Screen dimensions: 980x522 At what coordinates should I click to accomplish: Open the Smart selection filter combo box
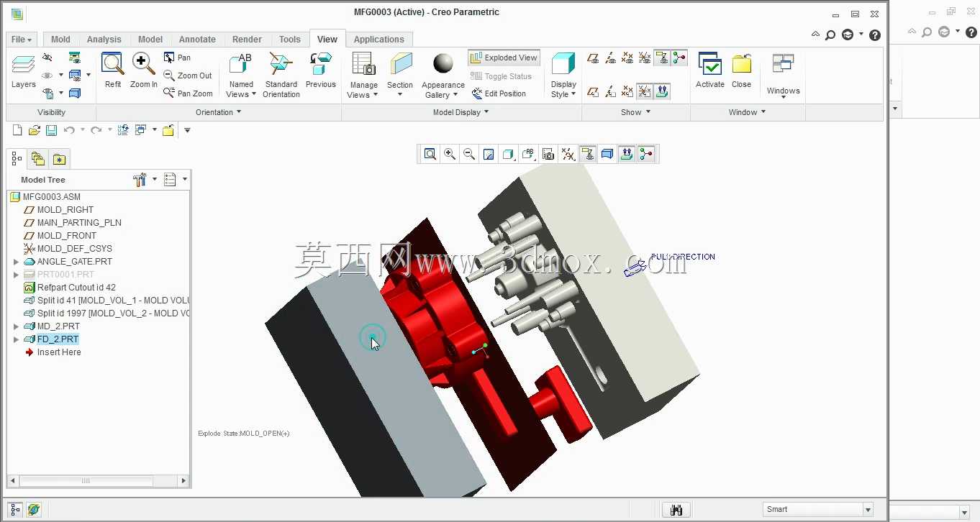pos(818,509)
